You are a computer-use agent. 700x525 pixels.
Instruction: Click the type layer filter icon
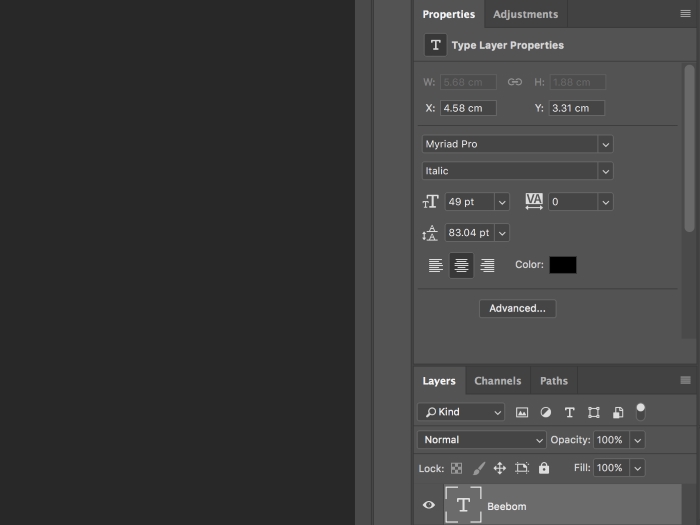(570, 412)
